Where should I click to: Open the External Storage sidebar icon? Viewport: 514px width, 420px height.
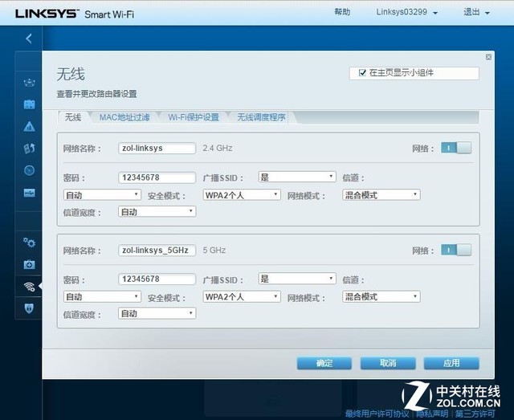click(29, 193)
